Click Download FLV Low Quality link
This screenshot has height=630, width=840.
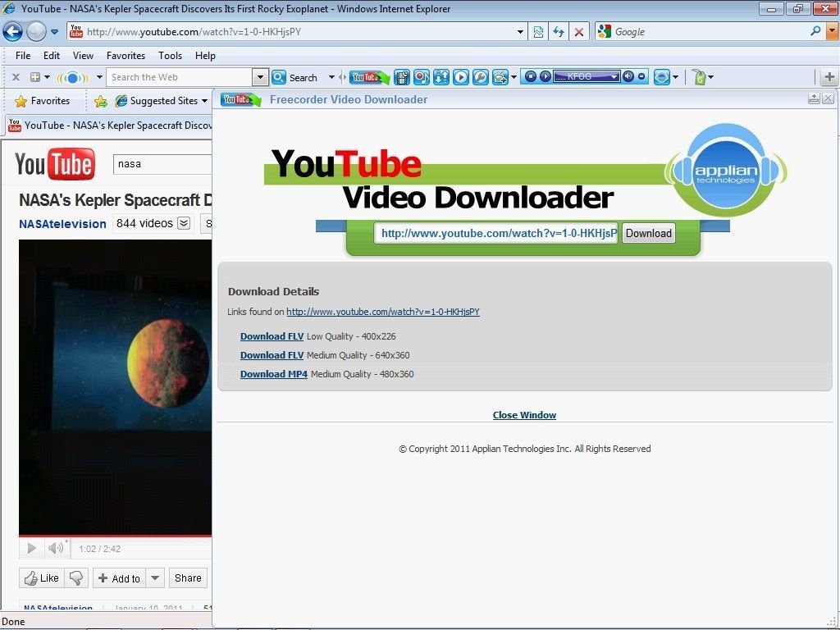click(x=272, y=336)
